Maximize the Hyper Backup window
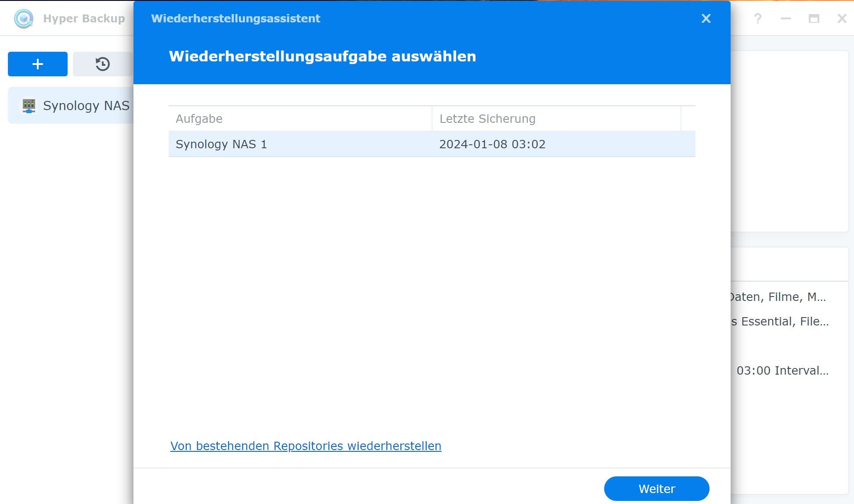This screenshot has width=854, height=504. tap(814, 18)
